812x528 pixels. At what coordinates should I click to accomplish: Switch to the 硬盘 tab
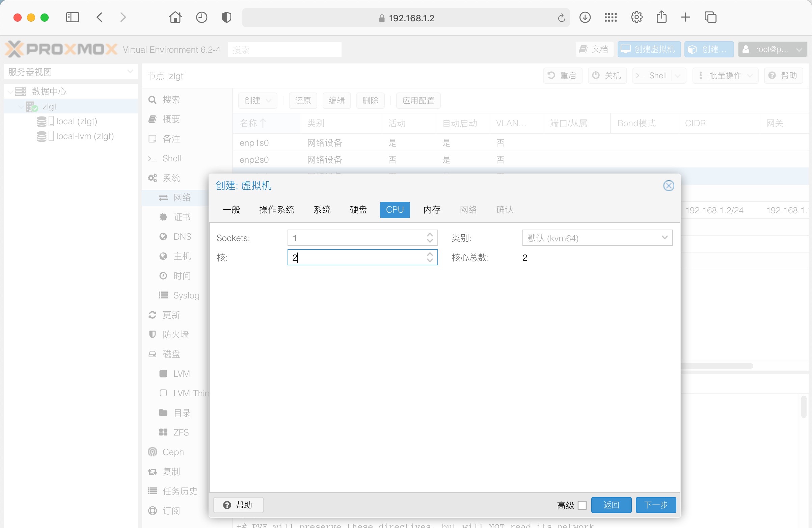pos(358,210)
